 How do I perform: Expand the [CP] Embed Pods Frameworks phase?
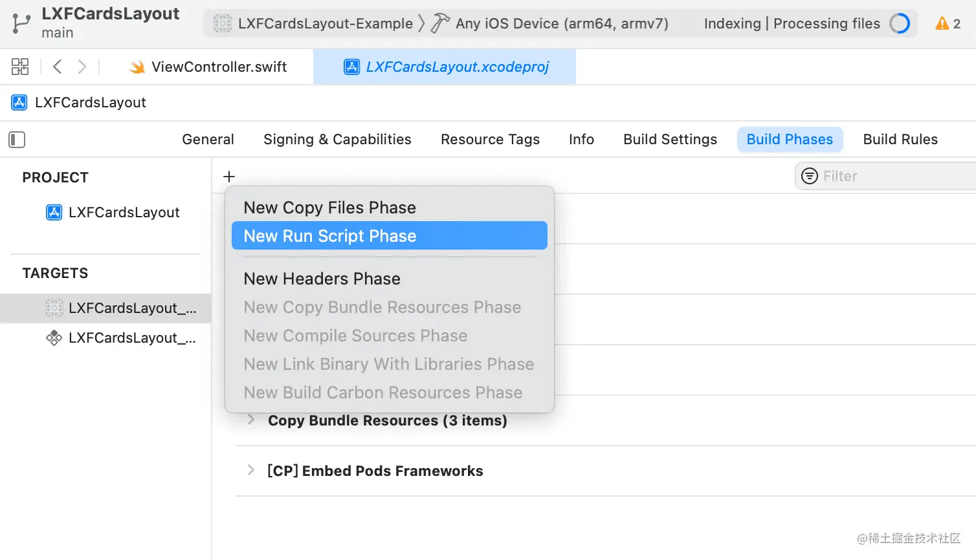click(251, 470)
